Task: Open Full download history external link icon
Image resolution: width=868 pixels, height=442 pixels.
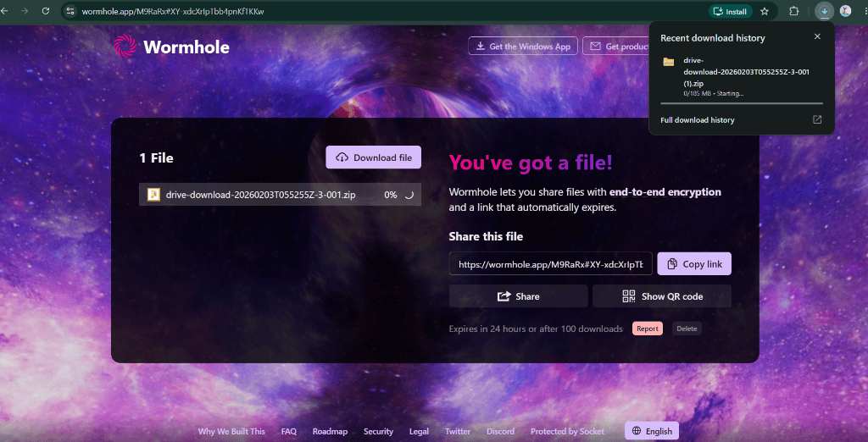Action: (817, 119)
